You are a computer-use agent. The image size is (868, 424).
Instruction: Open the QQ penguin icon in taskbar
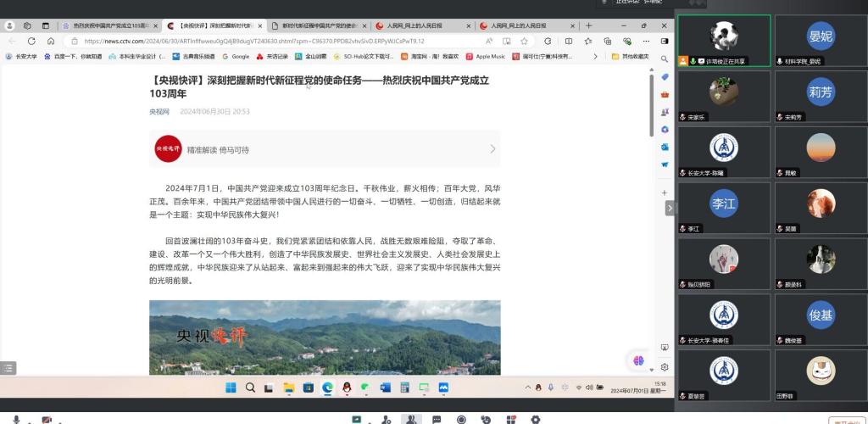[346, 388]
